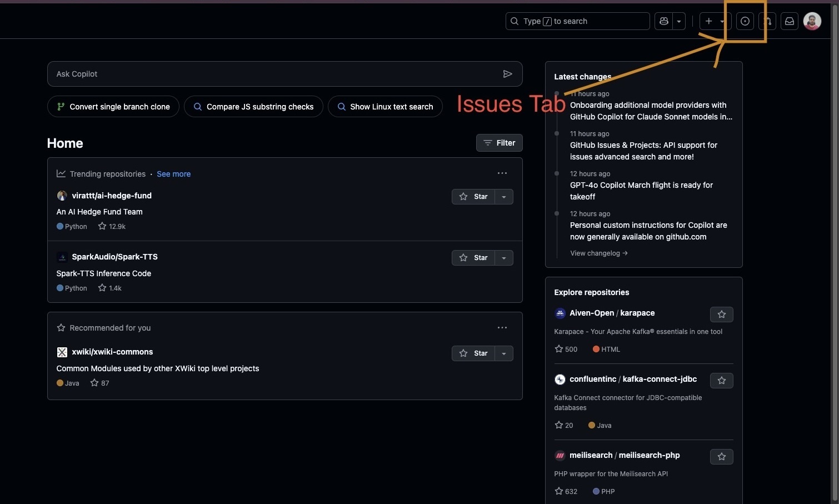Open SparkAudio/Spark-TTS repository
The height and width of the screenshot is (504, 839).
[114, 257]
